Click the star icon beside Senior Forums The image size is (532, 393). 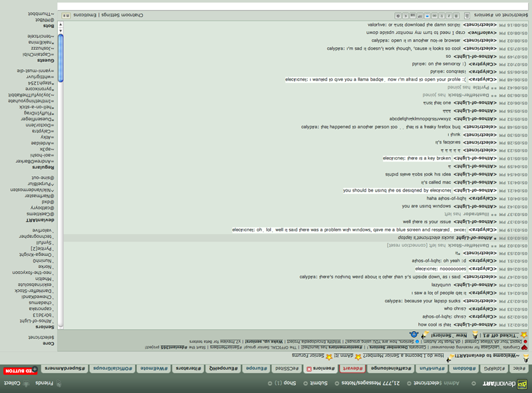pyautogui.click(x=329, y=356)
